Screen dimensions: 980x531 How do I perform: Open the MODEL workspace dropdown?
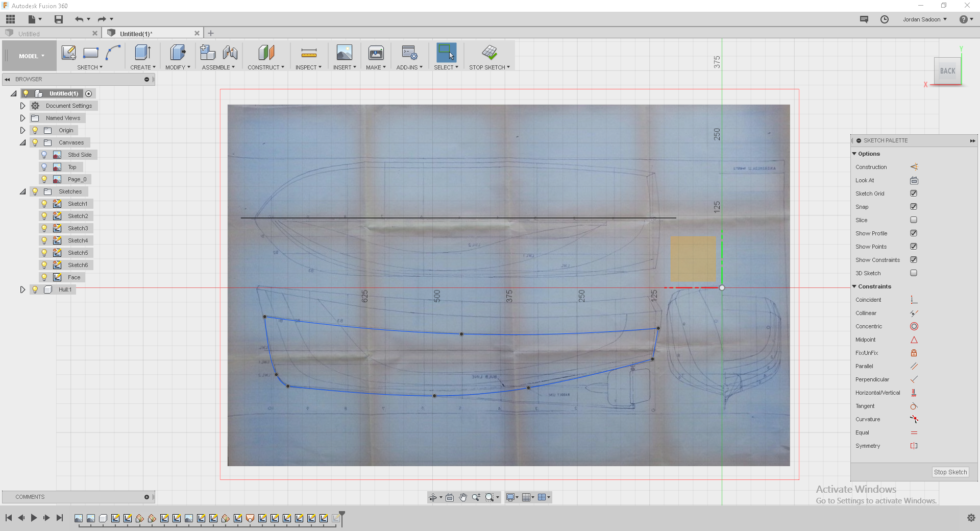coord(32,56)
